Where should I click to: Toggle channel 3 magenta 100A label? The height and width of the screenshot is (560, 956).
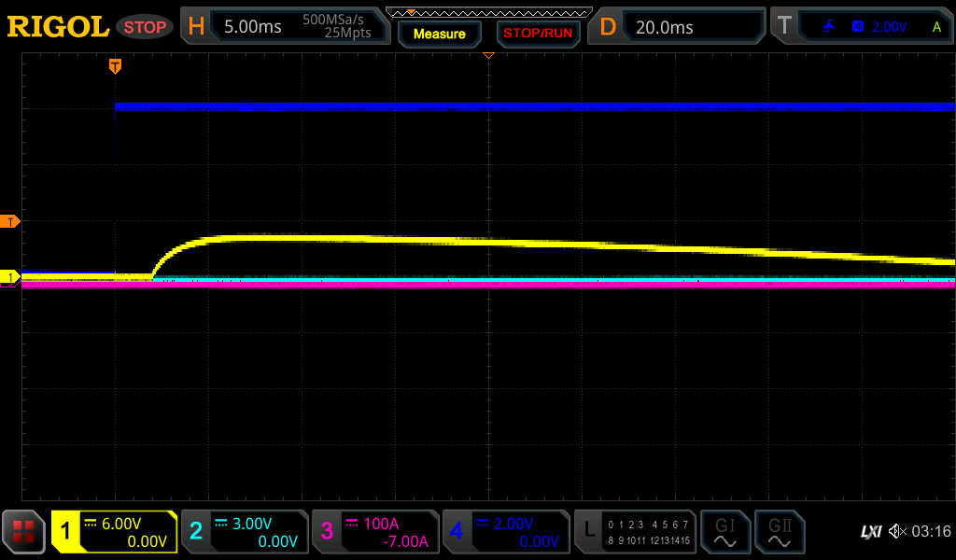[375, 532]
